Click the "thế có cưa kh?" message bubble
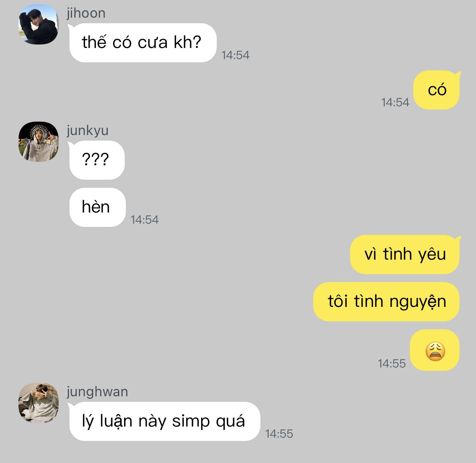Screen dimensions: 476x463 (143, 43)
